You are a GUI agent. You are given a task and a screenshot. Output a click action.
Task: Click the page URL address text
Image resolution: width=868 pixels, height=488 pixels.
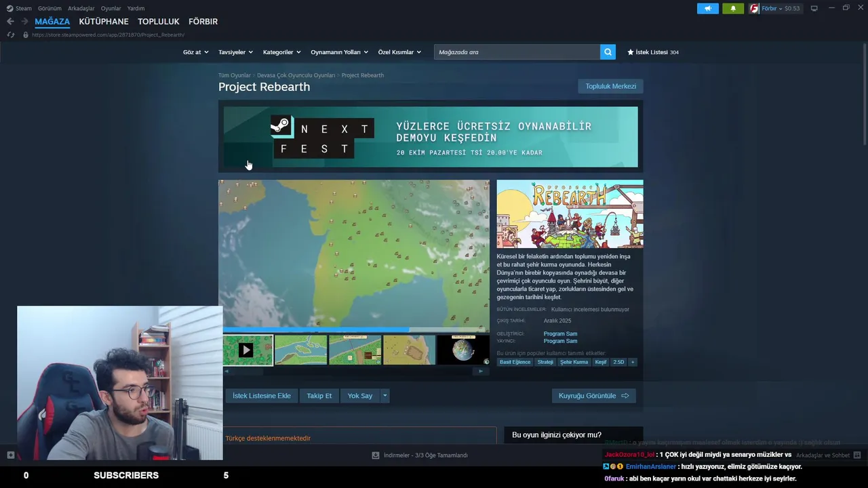[x=108, y=35]
